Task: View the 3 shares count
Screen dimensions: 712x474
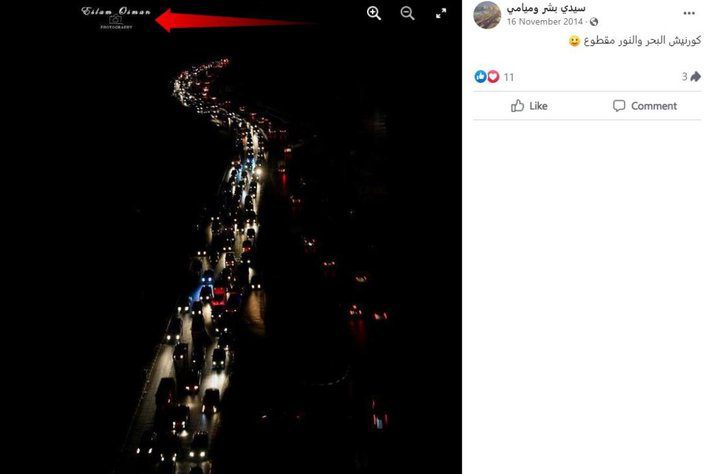Action: (684, 76)
